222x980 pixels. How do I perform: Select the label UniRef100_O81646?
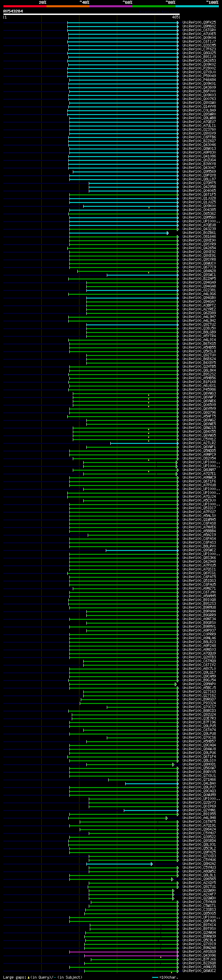199,237
